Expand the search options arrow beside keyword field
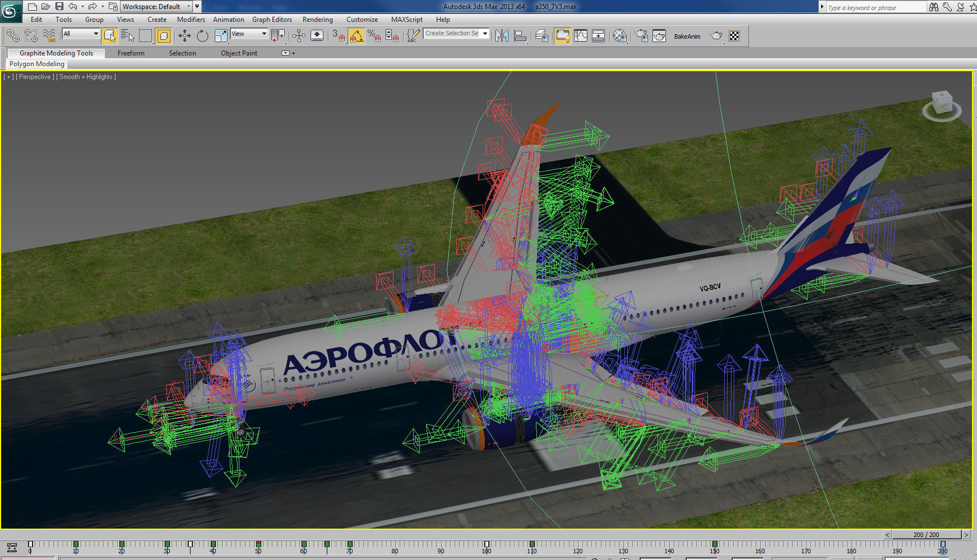 click(x=822, y=7)
